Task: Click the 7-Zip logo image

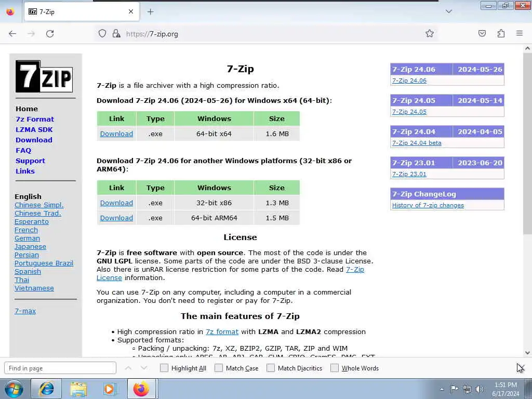Action: [44, 76]
